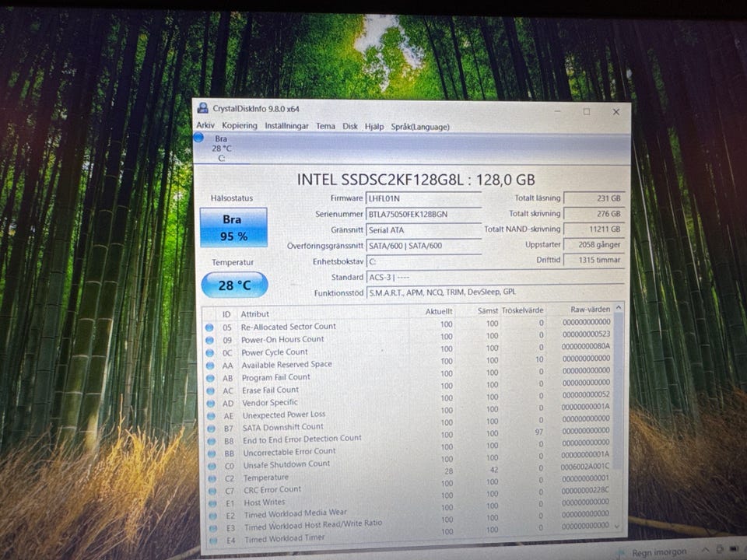
Task: Click the Bra 95 % health status button
Action: tap(233, 227)
